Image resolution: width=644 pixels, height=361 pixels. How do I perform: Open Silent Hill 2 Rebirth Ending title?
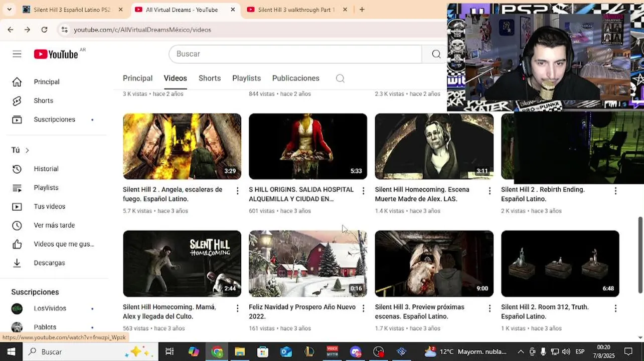tap(543, 195)
